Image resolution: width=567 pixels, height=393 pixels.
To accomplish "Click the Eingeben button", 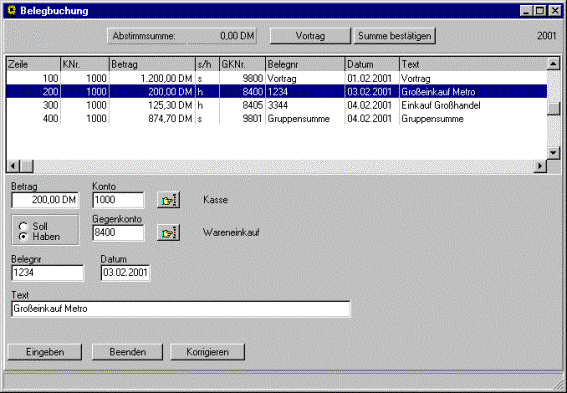I will (x=45, y=352).
